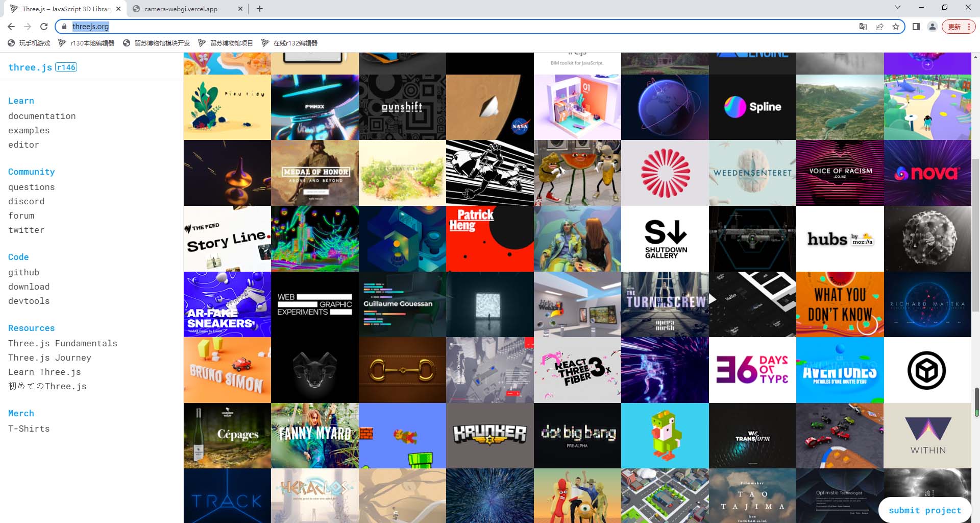
Task: Open the T-Shirts merch link
Action: click(x=29, y=429)
